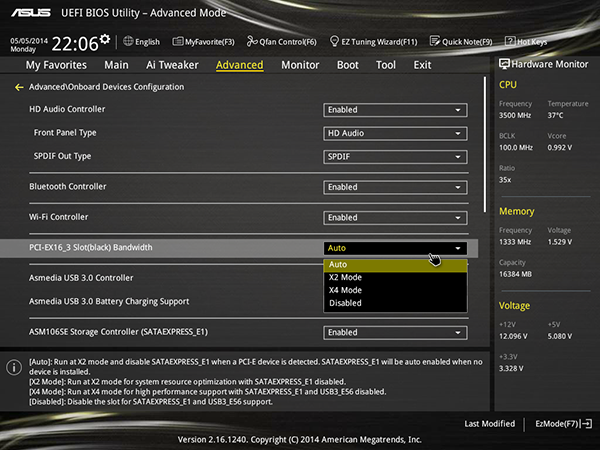Screen dimensions: 600x450
Task: Click the Vcore value 0.992 V
Action: pos(559,148)
